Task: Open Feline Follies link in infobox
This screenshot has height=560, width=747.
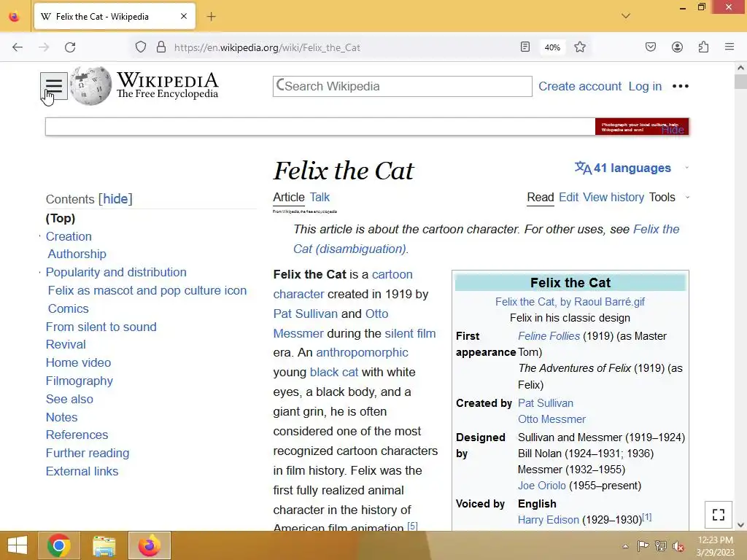Action: pyautogui.click(x=549, y=336)
